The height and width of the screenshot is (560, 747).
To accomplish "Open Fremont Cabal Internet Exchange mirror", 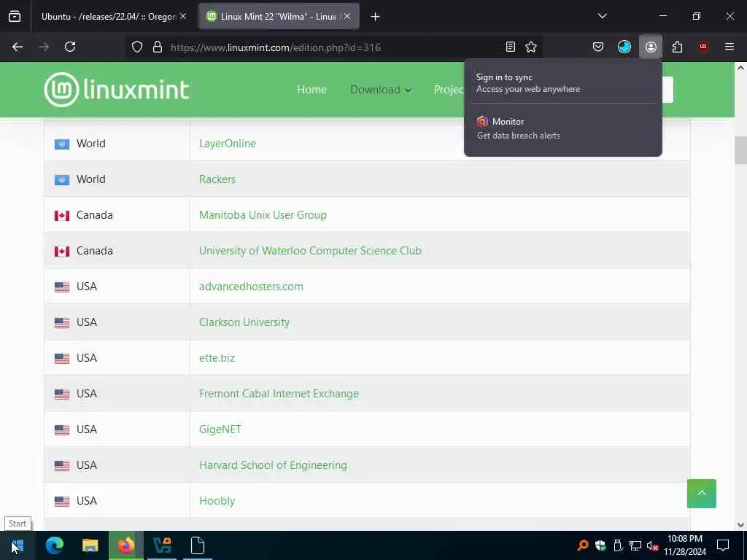I will pyautogui.click(x=279, y=393).
